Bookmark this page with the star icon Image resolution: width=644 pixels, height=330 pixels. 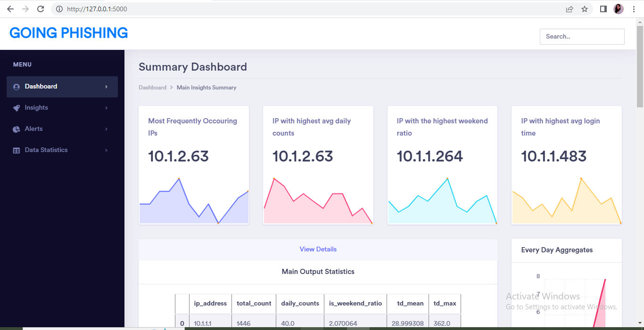[x=585, y=9]
